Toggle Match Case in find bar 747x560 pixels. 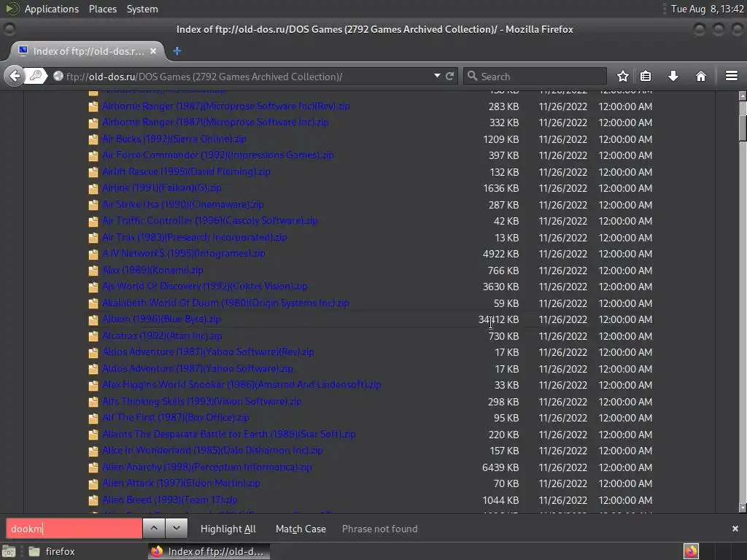coord(301,529)
